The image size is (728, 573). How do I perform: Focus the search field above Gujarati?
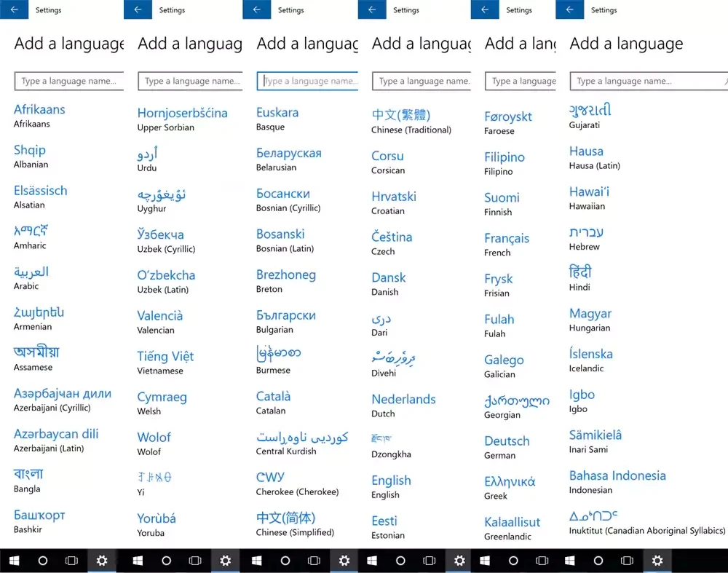pos(649,81)
